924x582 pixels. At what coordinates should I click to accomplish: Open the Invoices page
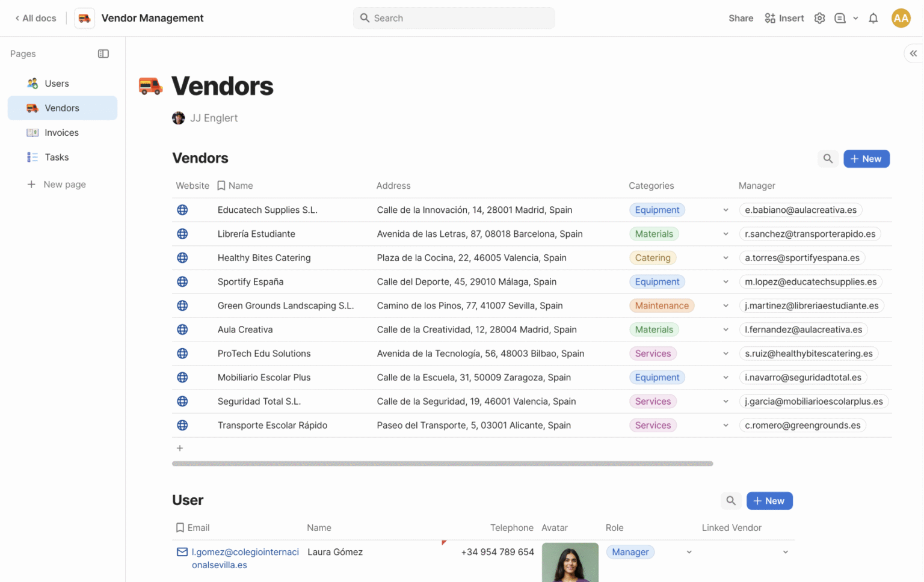[x=61, y=132]
